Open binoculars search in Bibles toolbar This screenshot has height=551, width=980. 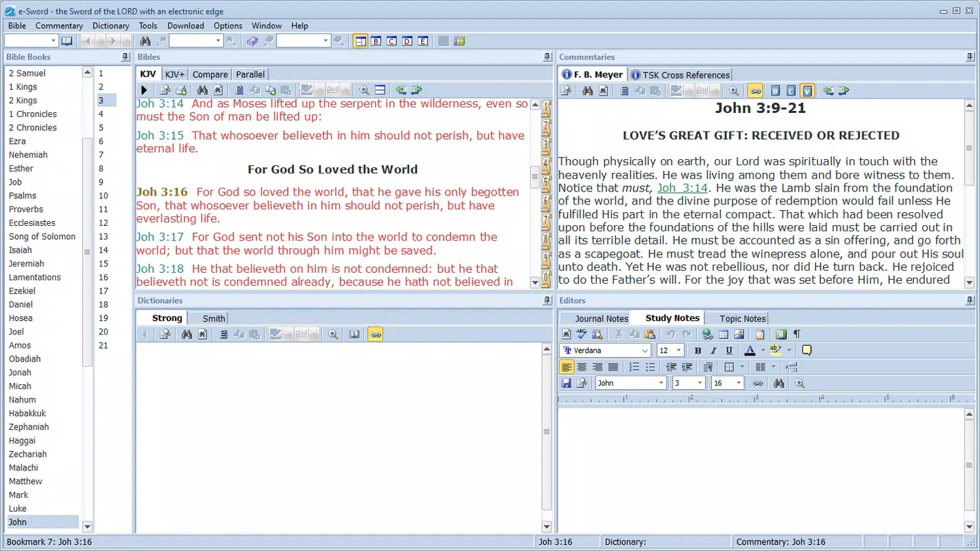point(202,90)
